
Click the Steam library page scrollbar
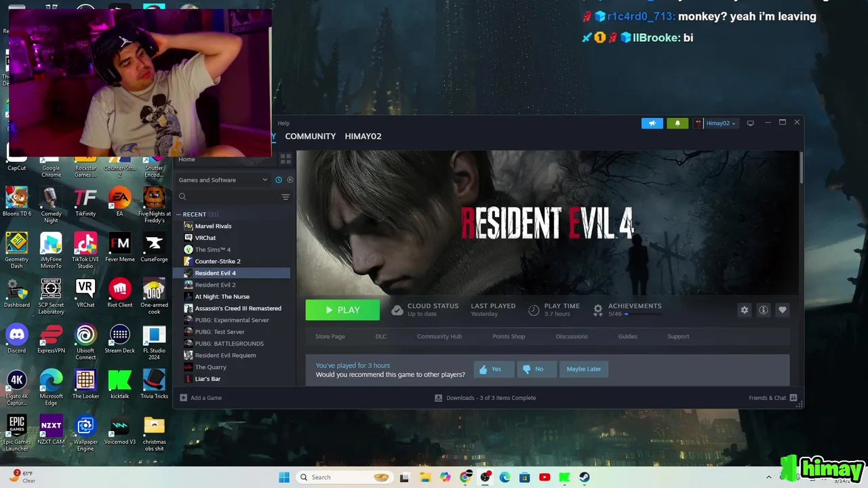click(801, 167)
